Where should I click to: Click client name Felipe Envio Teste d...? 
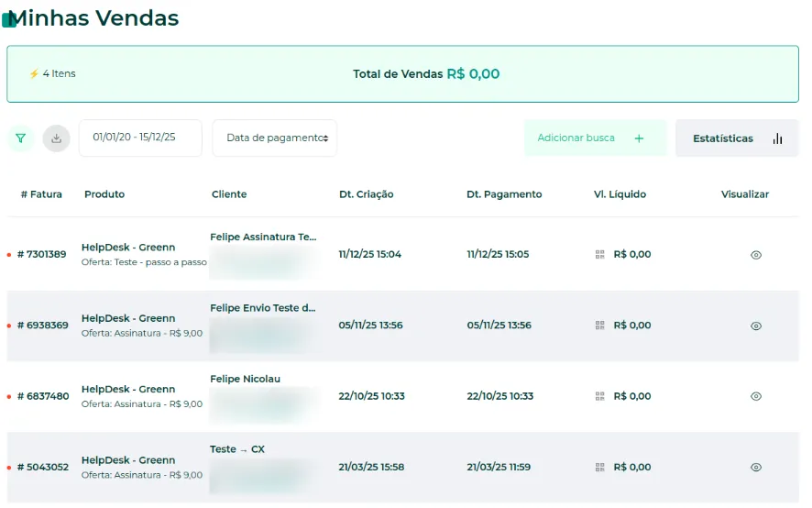coord(262,308)
